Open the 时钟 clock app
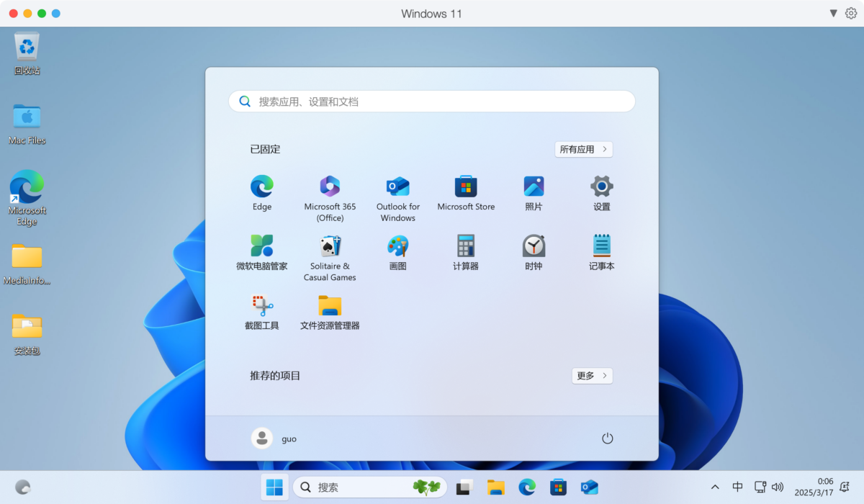864x504 pixels. (534, 253)
